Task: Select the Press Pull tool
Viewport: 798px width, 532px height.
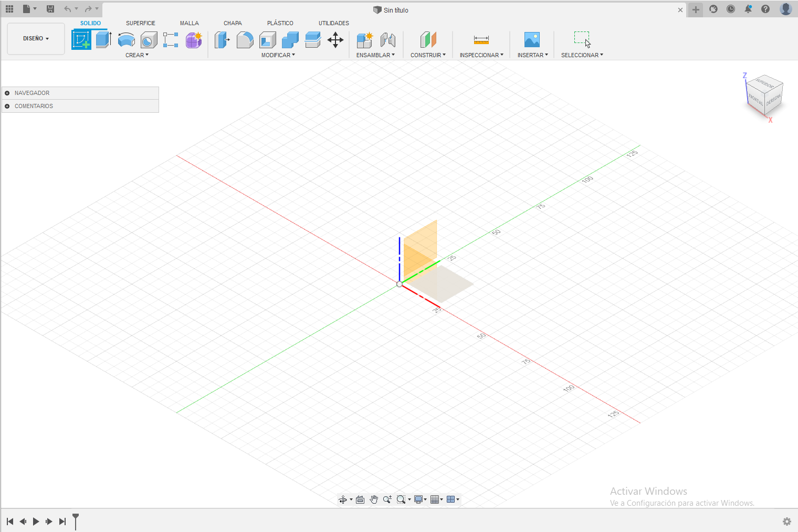Action: coord(222,40)
